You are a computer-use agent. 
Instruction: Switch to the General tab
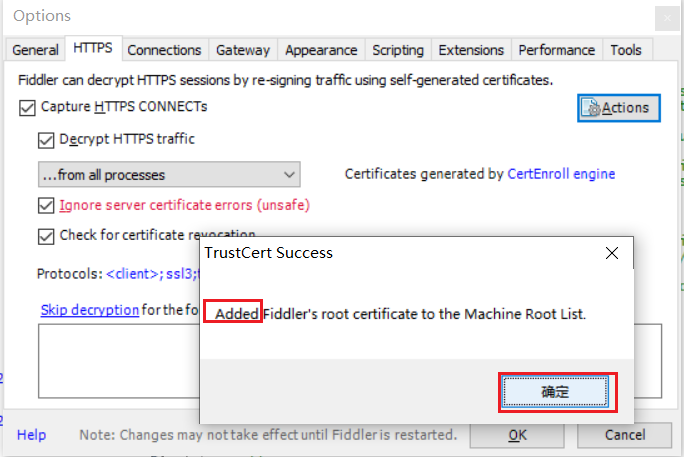point(35,50)
